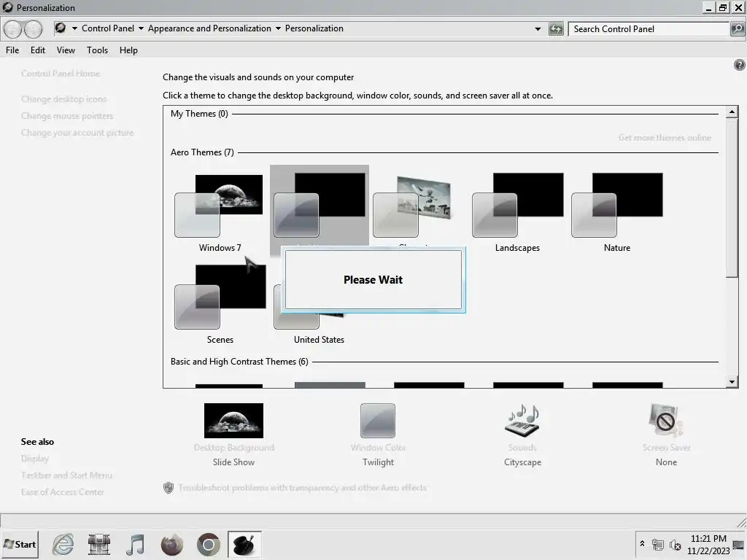This screenshot has height=560, width=747.
Task: Launch Internet Explorer from taskbar
Action: tap(63, 544)
